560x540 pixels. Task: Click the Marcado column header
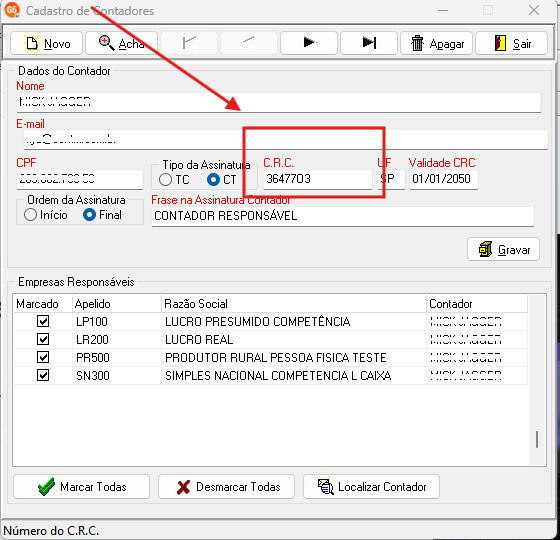tap(43, 304)
